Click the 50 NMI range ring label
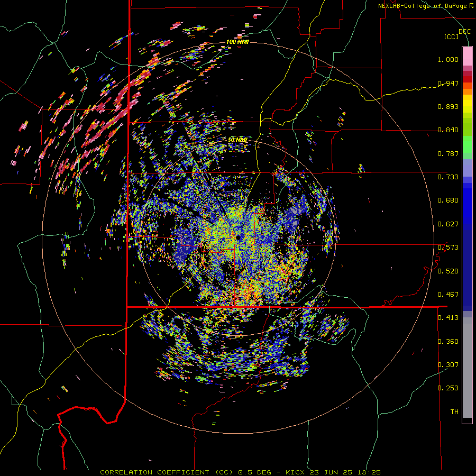The width and height of the screenshot is (476, 476). (x=237, y=140)
